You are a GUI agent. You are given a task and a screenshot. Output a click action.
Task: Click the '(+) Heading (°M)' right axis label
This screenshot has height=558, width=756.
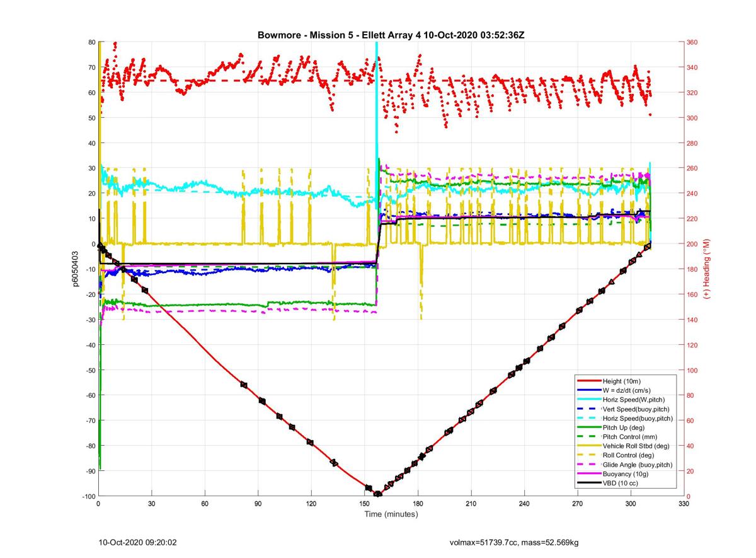click(707, 269)
